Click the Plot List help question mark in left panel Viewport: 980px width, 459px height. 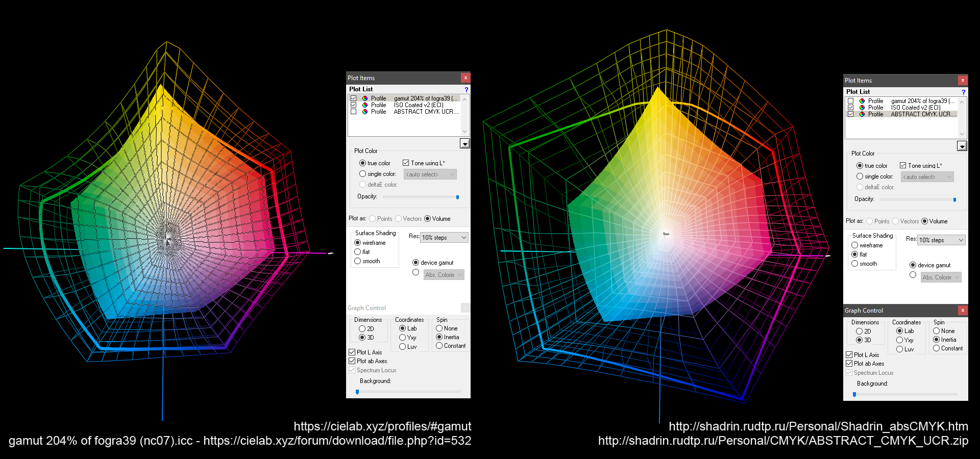tap(466, 89)
